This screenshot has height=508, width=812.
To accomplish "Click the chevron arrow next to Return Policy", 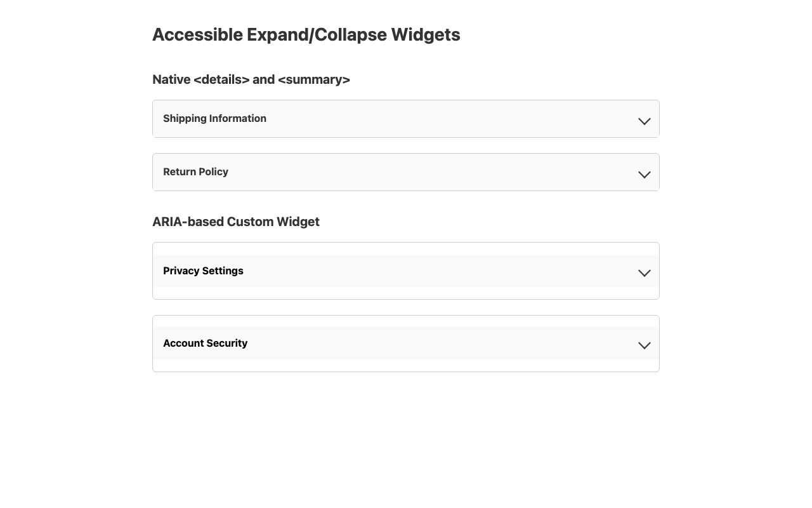I will tap(644, 174).
